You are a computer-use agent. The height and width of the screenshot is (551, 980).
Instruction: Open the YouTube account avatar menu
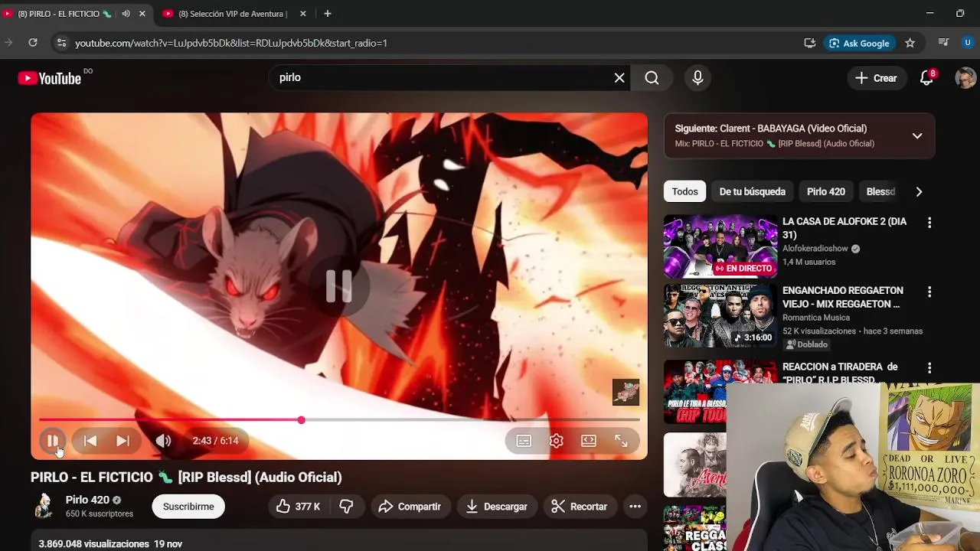[x=965, y=78]
